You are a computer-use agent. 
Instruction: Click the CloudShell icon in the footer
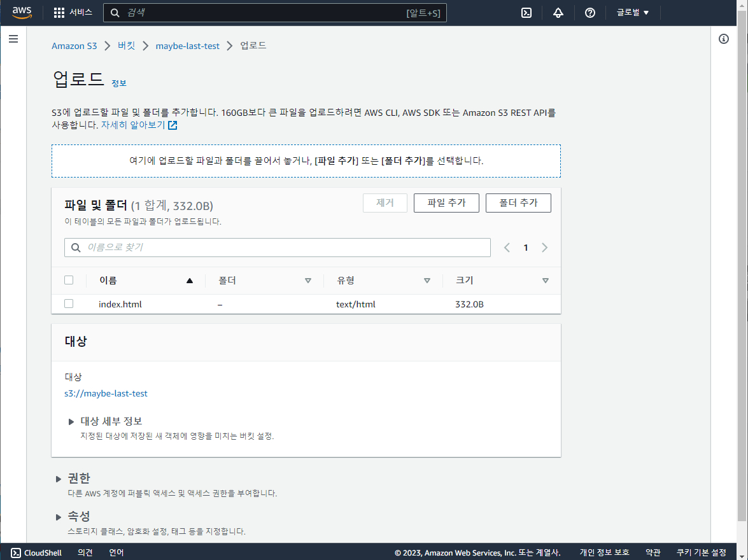[x=16, y=553]
